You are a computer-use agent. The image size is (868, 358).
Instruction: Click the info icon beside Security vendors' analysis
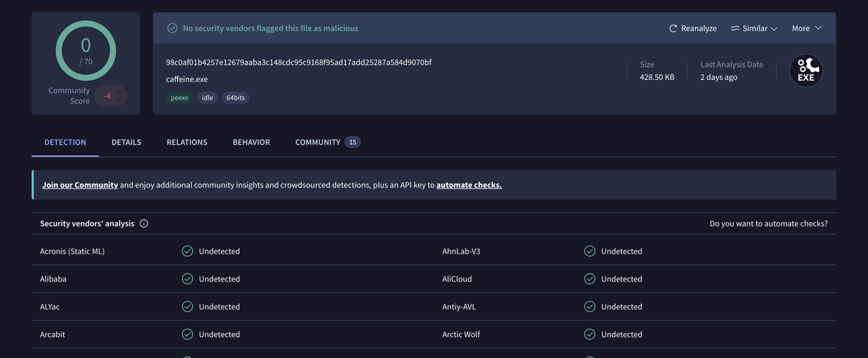(x=144, y=223)
